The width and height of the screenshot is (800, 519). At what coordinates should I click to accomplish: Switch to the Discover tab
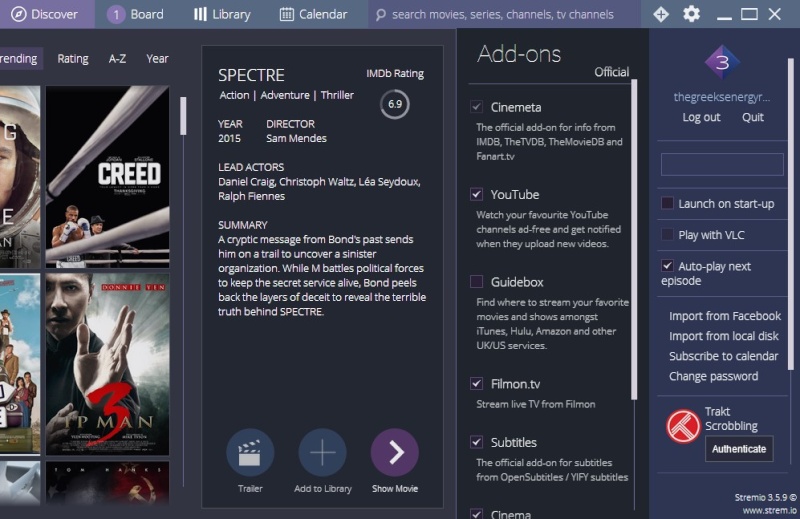47,14
